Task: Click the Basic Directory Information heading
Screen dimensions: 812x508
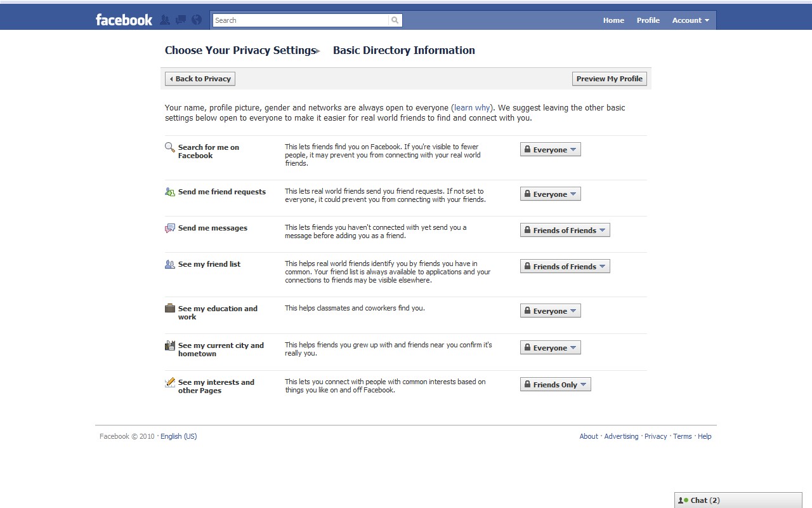Action: coord(404,50)
